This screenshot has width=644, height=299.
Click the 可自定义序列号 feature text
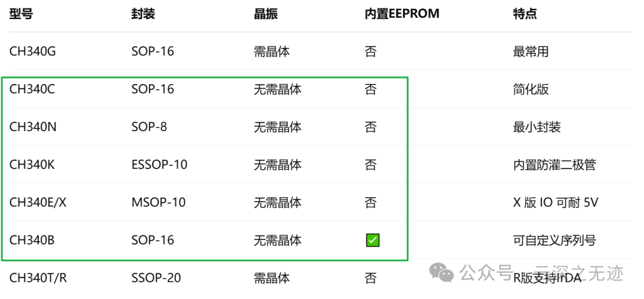point(555,241)
